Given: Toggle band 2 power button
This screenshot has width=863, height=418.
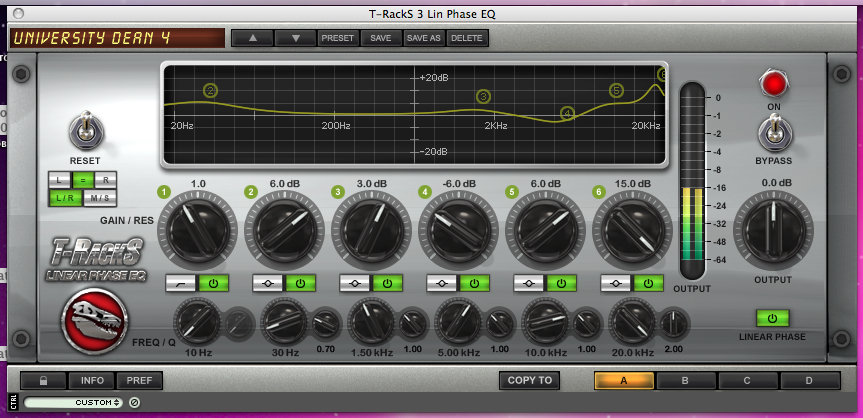Looking at the screenshot, I should [301, 284].
